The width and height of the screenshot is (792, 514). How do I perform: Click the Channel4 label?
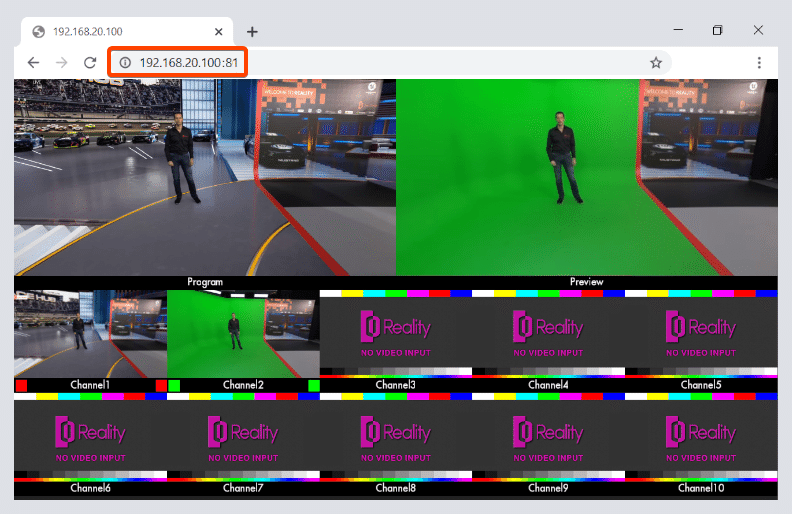(x=548, y=385)
